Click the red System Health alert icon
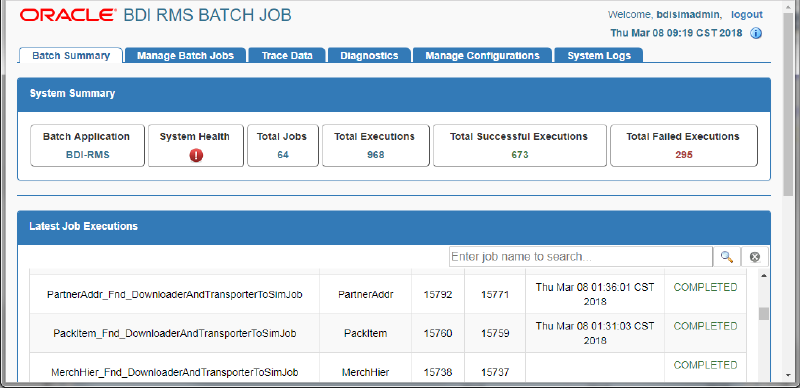Screen dimensions: 800x388 coord(196,155)
